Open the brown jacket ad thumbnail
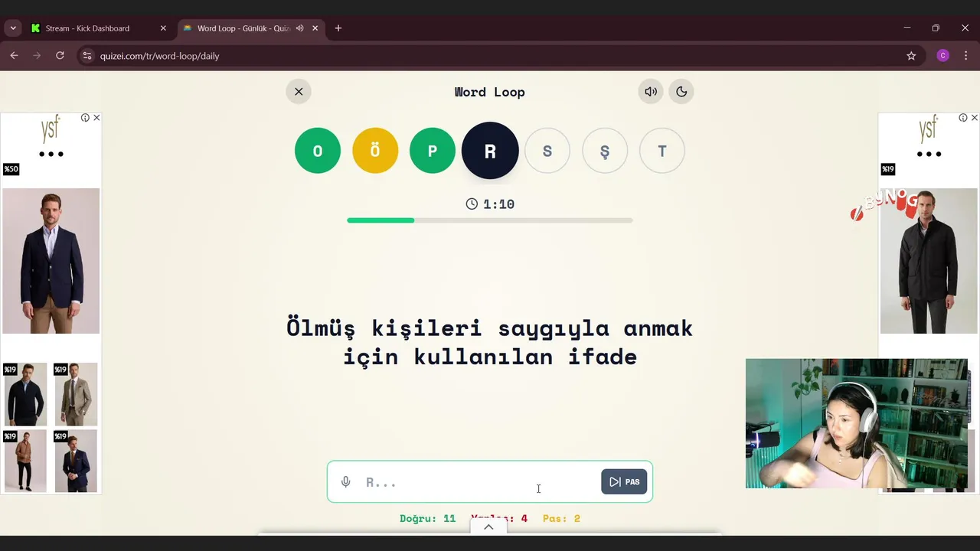The image size is (980, 551). 25,461
